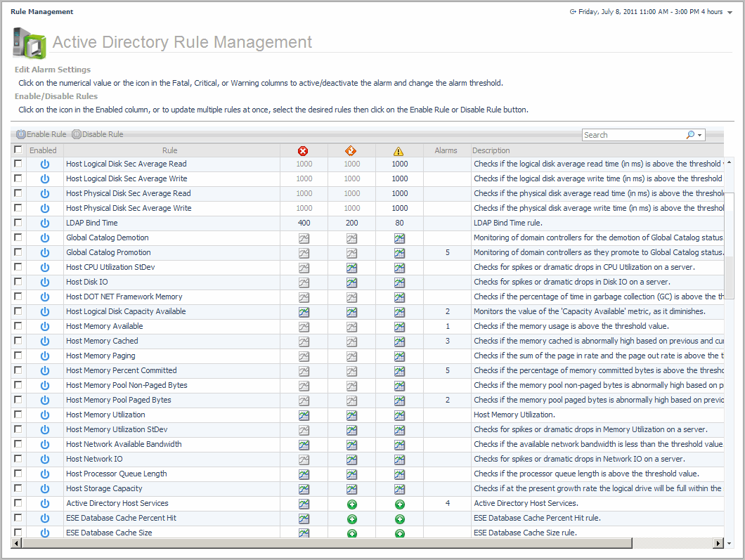
Task: Click the Fatal alarm icon for Global Catalog Promotion
Action: 304,252
